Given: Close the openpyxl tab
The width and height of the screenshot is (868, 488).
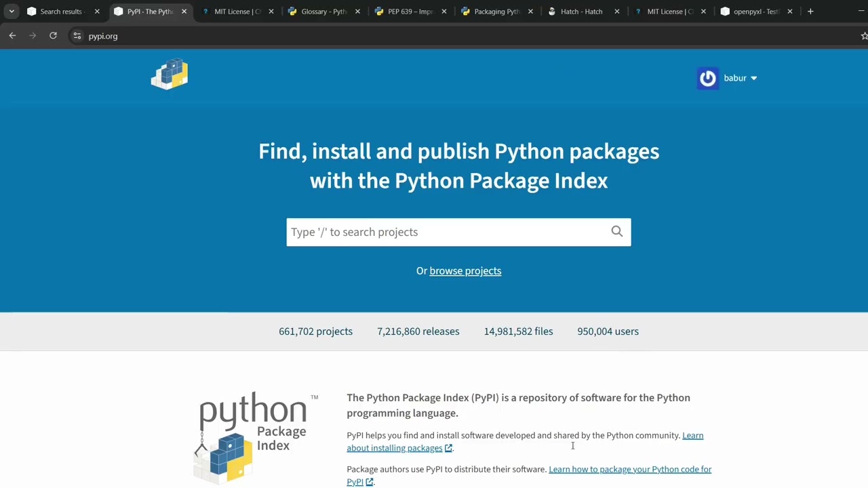Looking at the screenshot, I should tap(790, 12).
